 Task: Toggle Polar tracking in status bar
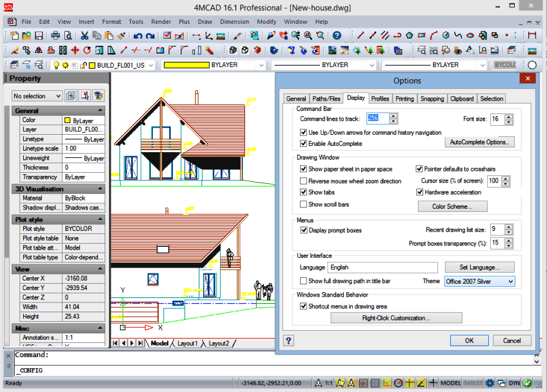tap(398, 383)
